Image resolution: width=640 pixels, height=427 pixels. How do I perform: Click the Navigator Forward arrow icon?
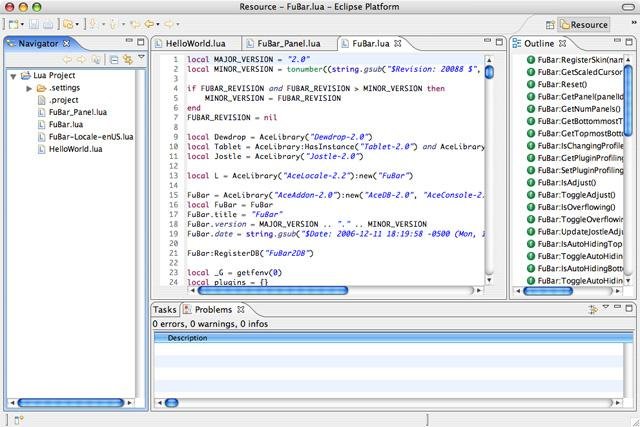[x=81, y=60]
